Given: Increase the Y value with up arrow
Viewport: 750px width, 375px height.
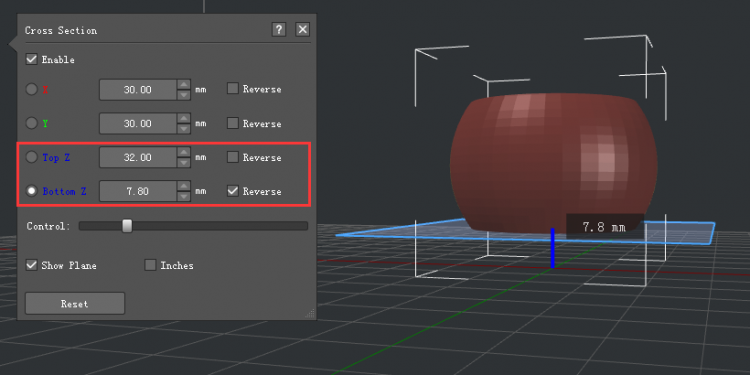Looking at the screenshot, I should pyautogui.click(x=184, y=119).
